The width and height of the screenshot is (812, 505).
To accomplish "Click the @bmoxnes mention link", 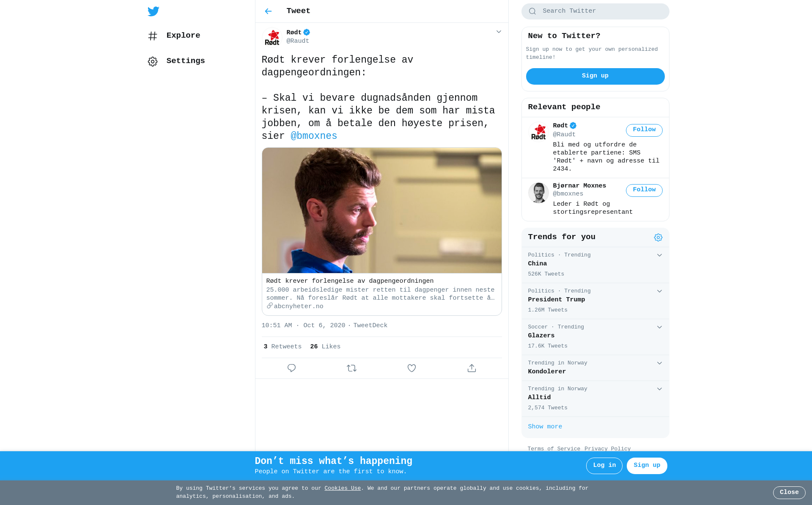I will click(x=314, y=136).
